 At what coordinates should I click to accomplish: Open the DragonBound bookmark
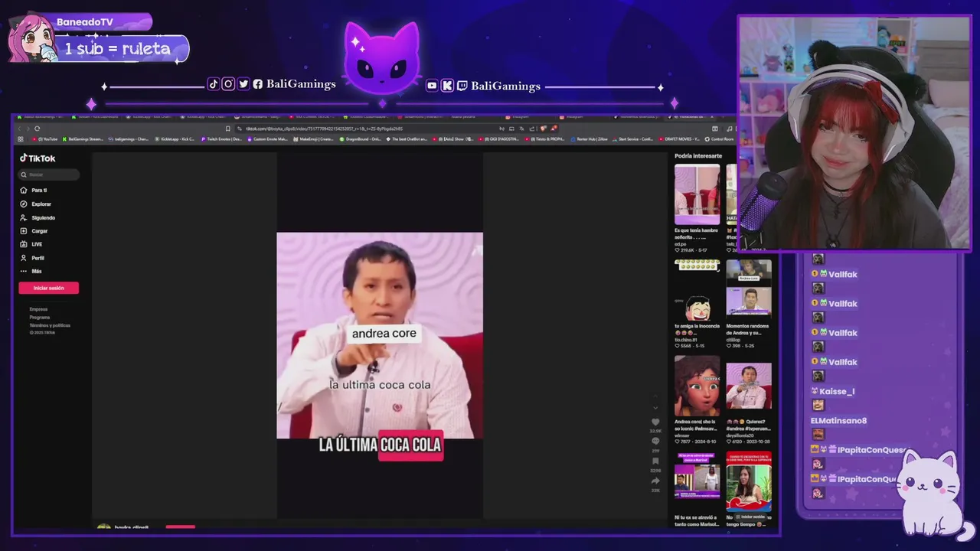tap(361, 139)
